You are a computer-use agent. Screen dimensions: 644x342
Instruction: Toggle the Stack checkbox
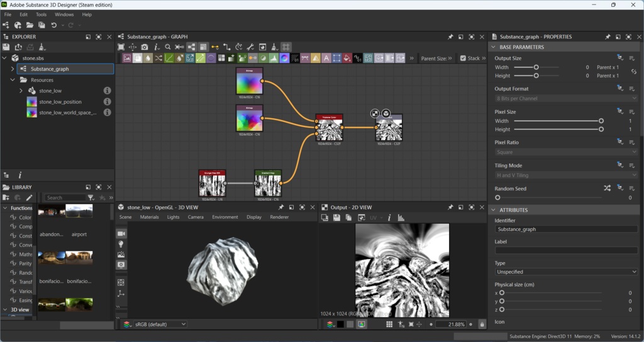tap(463, 58)
